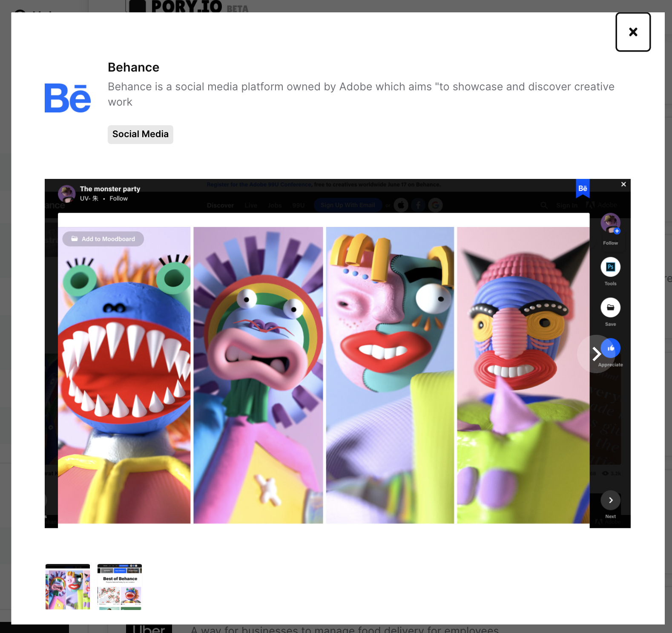672x633 pixels.
Task: Open the main Behance screenshot image
Action: 338,354
